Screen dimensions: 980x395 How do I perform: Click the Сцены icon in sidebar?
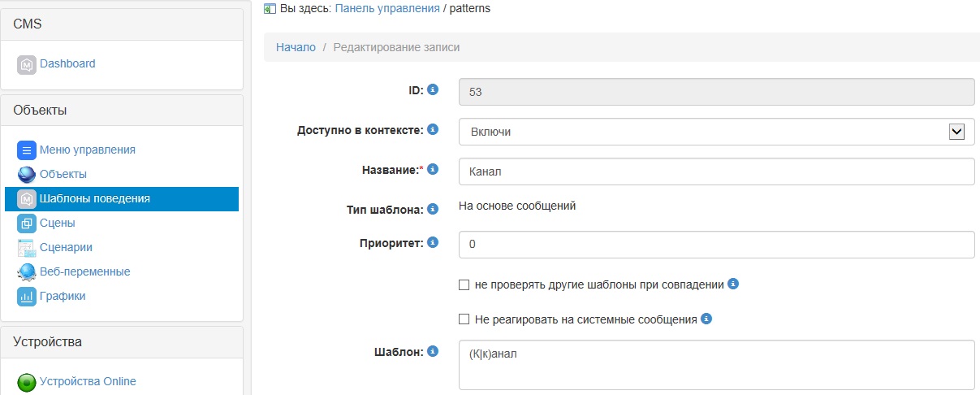[27, 224]
